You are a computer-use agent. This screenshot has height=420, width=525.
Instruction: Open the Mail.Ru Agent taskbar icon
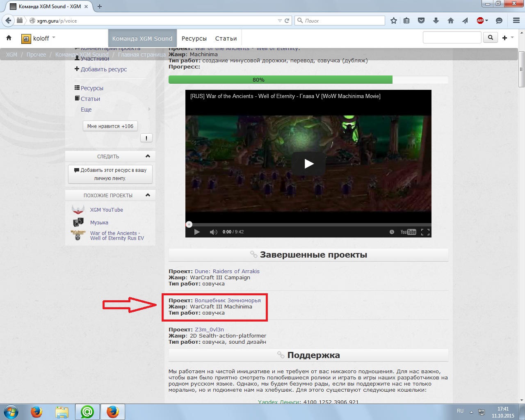click(x=87, y=412)
